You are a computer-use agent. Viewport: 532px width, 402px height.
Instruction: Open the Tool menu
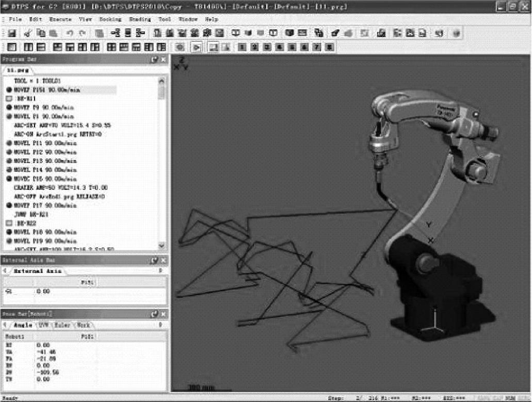click(x=165, y=19)
